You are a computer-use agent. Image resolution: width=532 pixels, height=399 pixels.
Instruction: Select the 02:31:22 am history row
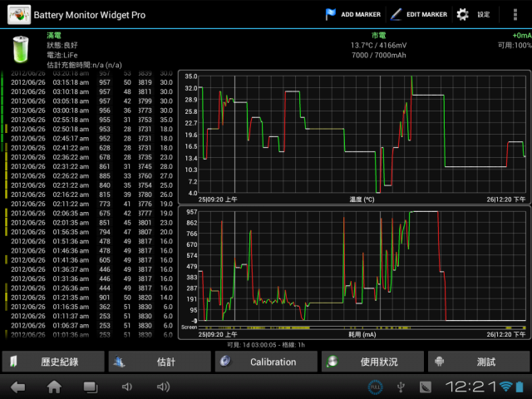coord(90,166)
